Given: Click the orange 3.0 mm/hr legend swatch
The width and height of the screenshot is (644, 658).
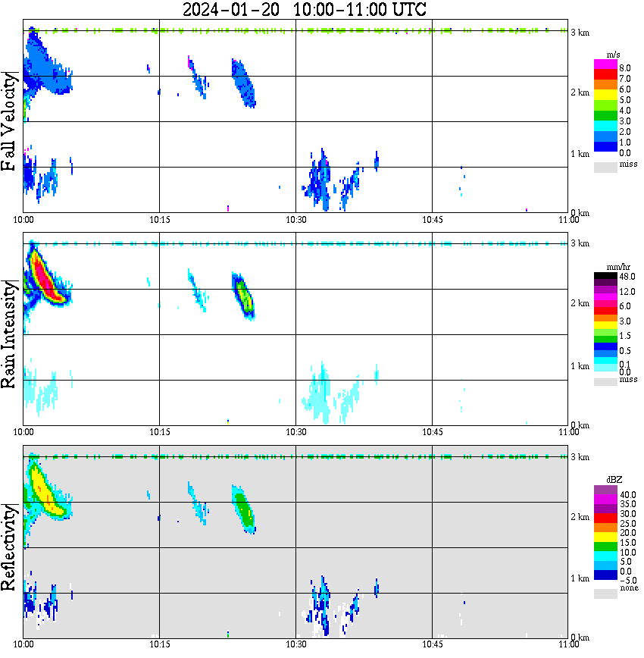Looking at the screenshot, I should click(605, 318).
